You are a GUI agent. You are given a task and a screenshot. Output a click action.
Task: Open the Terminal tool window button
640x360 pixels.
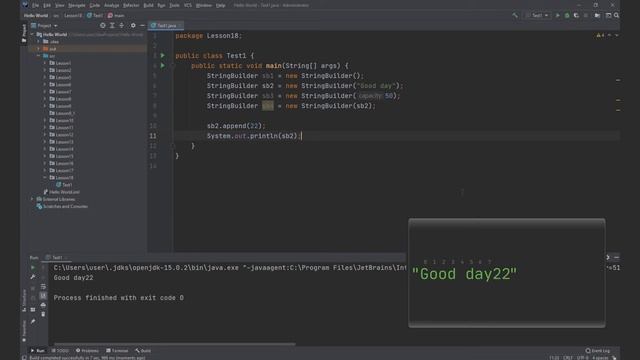(117, 351)
